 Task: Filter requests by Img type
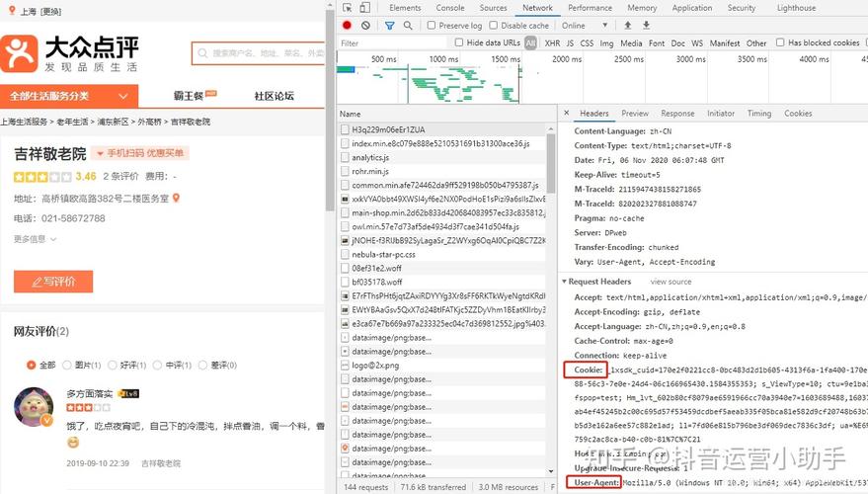(606, 42)
